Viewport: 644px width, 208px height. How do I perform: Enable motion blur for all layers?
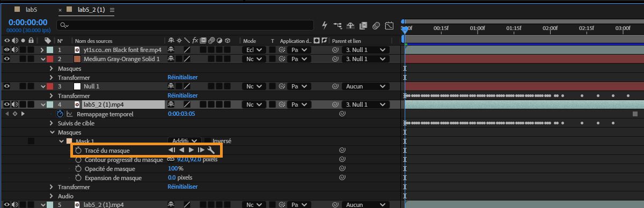point(376,25)
